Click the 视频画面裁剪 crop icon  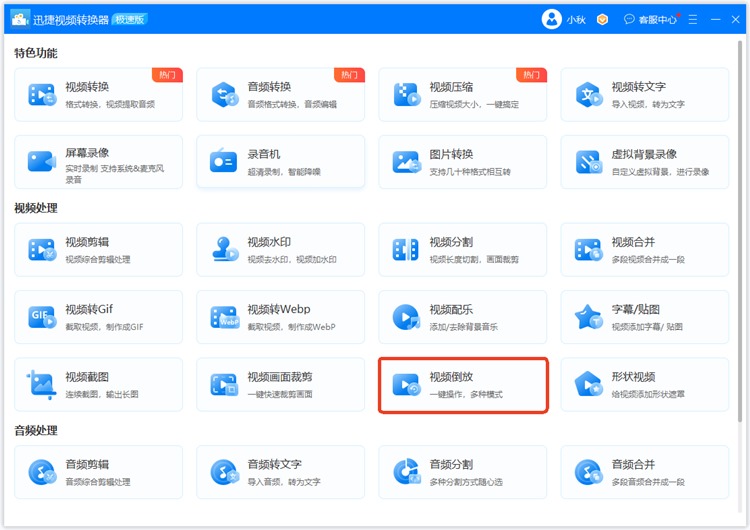point(224,385)
